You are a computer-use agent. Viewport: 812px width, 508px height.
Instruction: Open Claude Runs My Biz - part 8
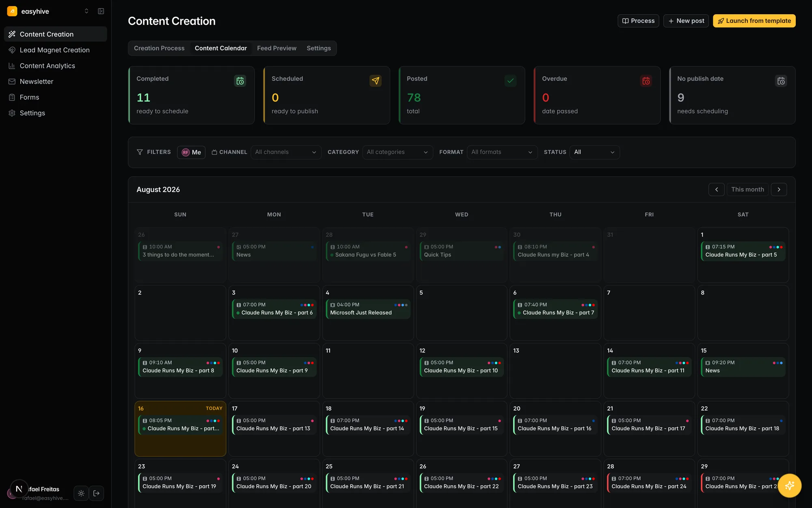click(180, 367)
